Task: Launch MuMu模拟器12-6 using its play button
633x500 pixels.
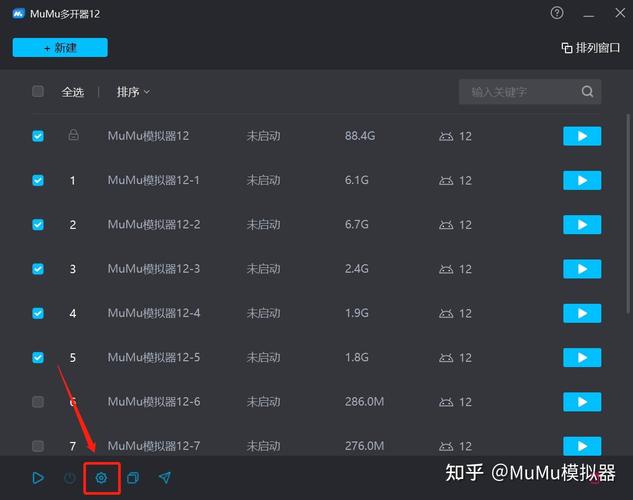Action: 582,402
